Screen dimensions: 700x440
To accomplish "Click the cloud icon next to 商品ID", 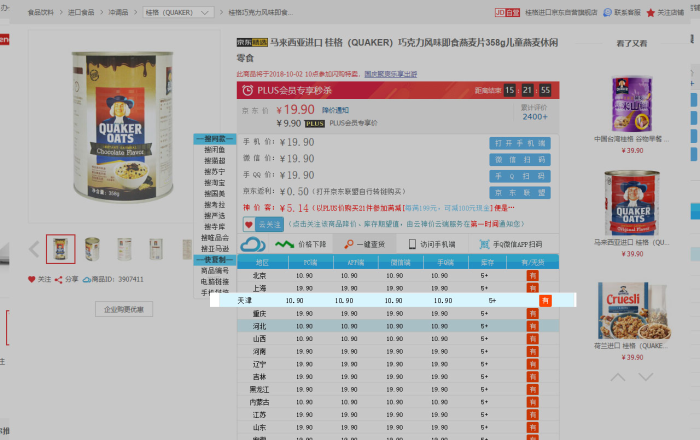I will click(87, 280).
